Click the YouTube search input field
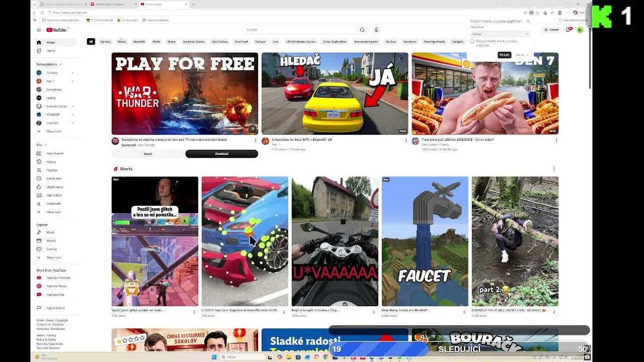 click(x=300, y=30)
